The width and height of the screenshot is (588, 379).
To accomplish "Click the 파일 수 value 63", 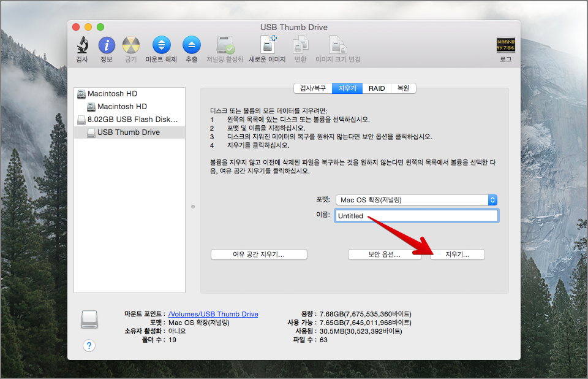I will click(x=323, y=340).
